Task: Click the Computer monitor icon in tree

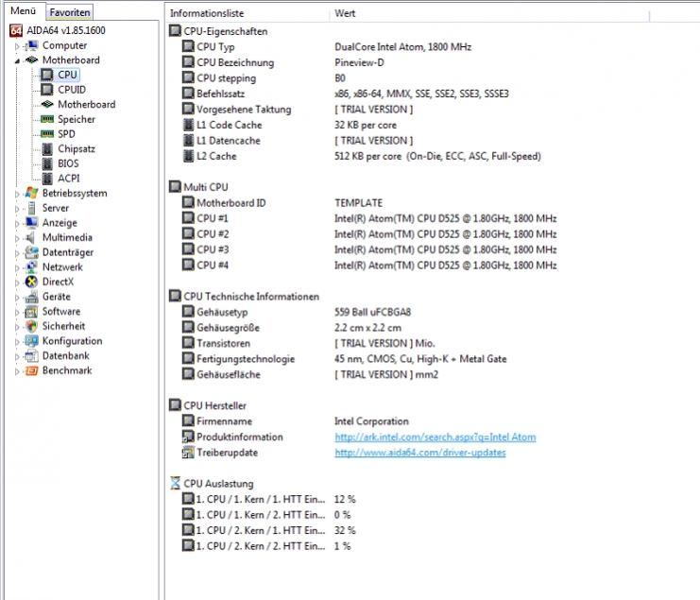Action: click(31, 45)
